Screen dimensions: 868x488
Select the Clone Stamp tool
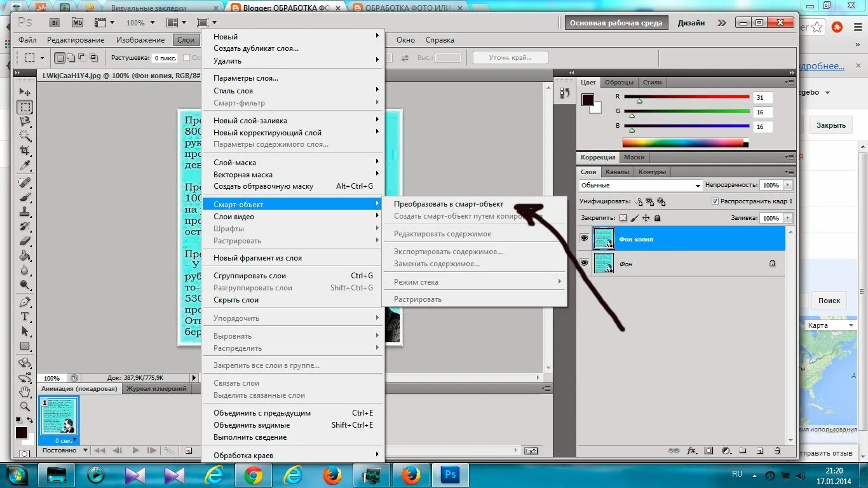coord(25,212)
